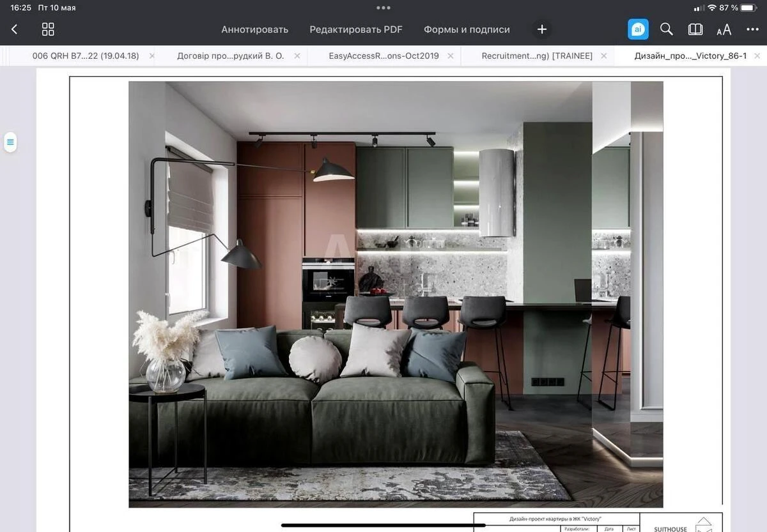
Task: Open the Формы и подписи tab
Action: (467, 29)
